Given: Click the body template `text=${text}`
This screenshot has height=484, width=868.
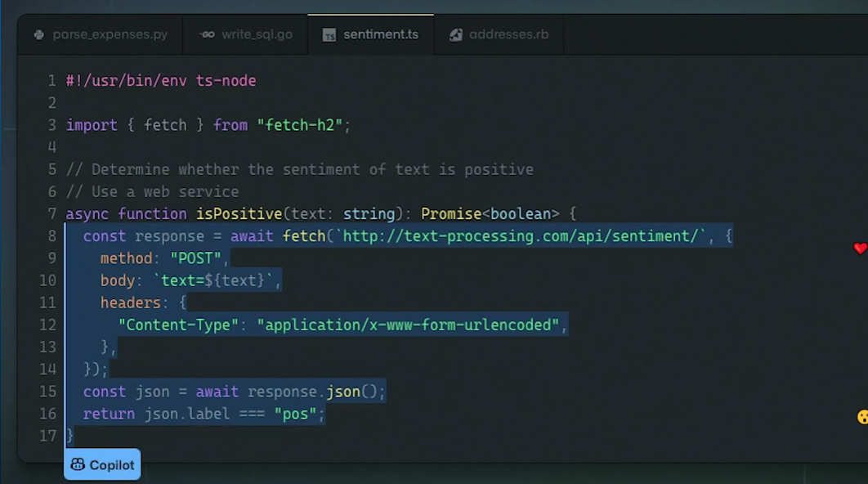Looking at the screenshot, I should tap(213, 280).
